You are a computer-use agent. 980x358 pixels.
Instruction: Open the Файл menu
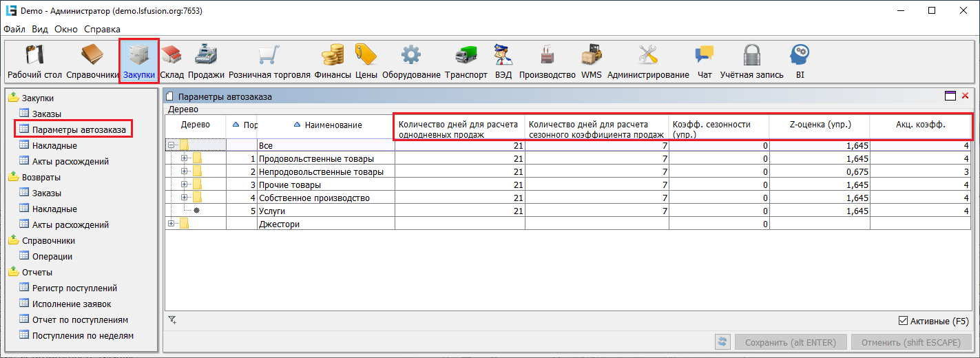click(x=14, y=29)
